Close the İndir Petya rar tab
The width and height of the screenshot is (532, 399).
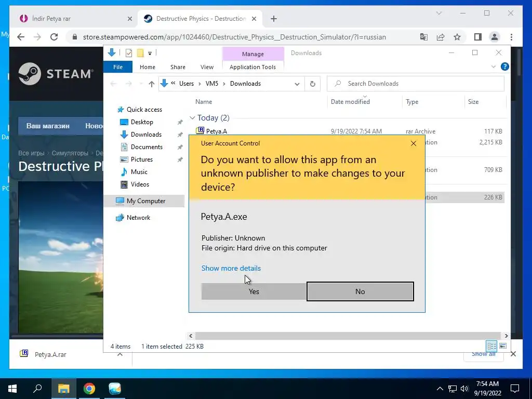[x=129, y=19]
